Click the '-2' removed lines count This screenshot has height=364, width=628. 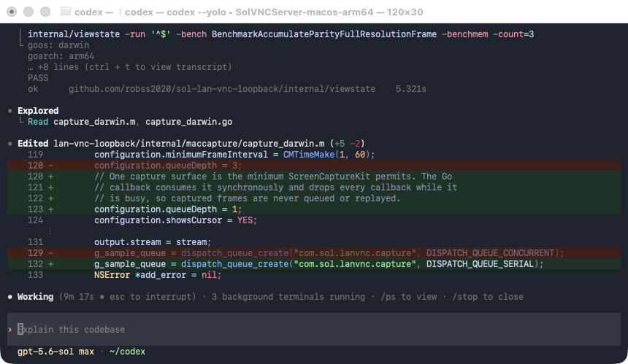point(354,144)
